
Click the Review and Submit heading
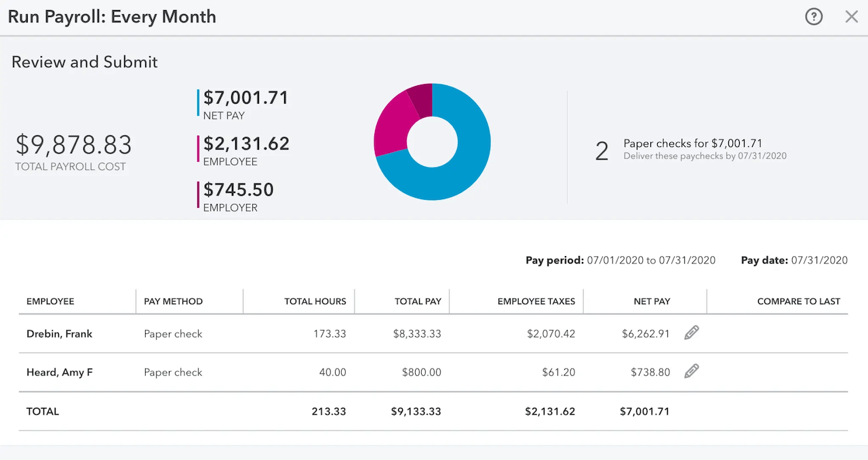click(x=84, y=61)
